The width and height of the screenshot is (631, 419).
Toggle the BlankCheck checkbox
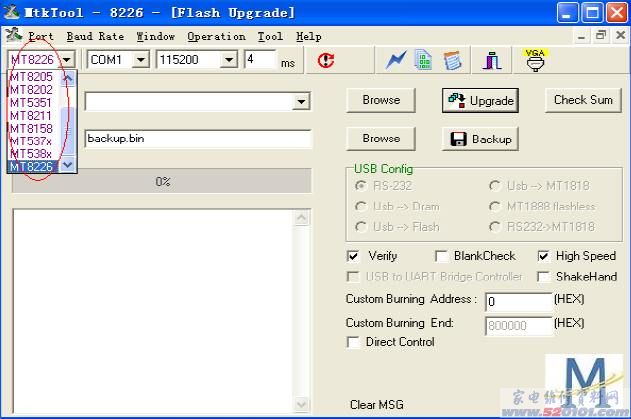(441, 256)
